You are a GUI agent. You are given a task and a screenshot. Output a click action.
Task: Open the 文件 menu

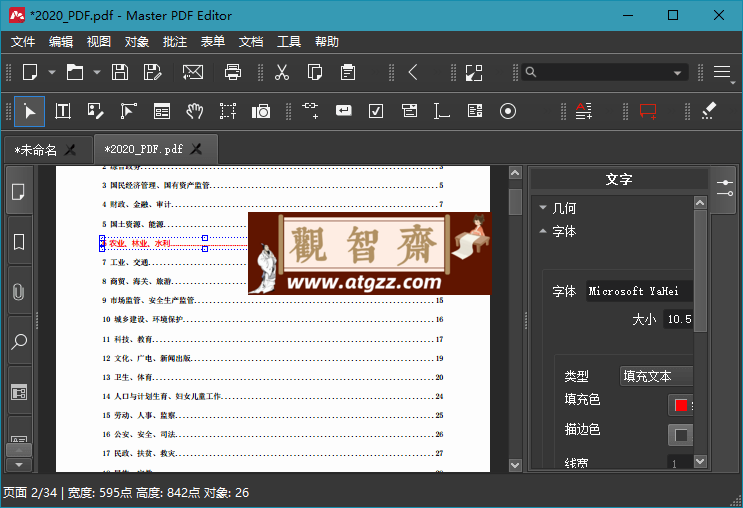point(23,42)
